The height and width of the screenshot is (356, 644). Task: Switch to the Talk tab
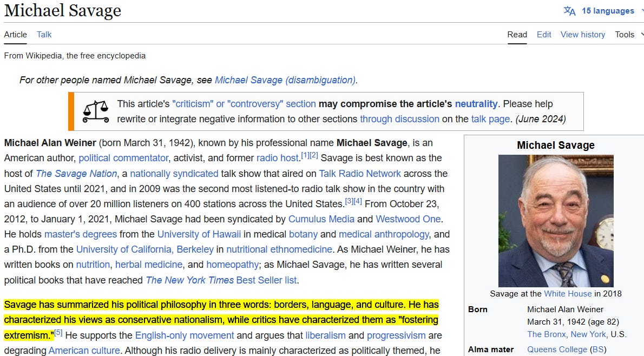pos(44,35)
